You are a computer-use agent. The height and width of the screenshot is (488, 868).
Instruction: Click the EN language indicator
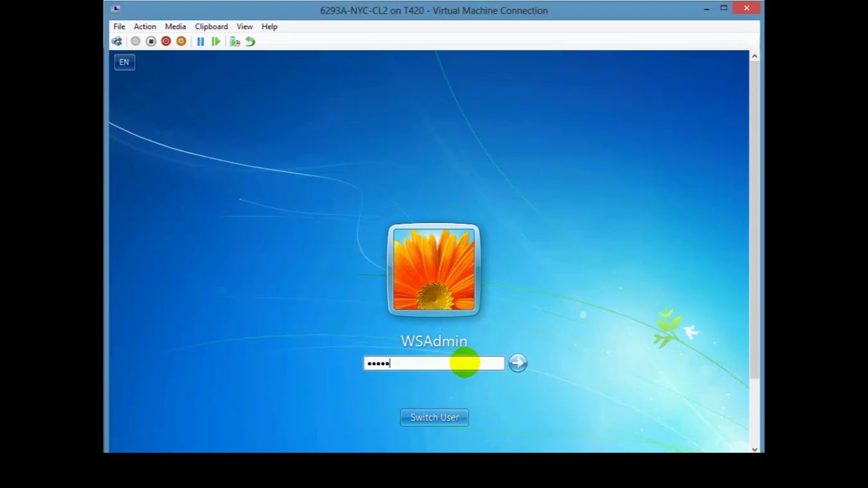click(124, 62)
